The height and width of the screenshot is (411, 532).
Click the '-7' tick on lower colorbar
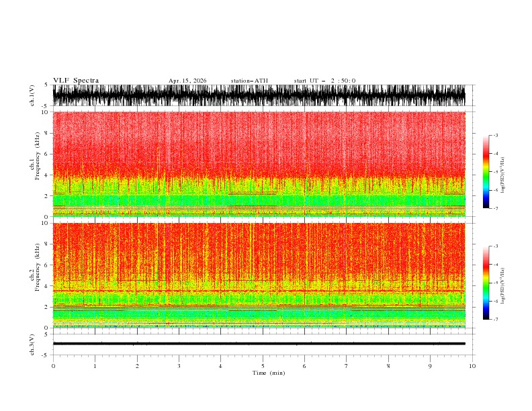tap(495, 320)
